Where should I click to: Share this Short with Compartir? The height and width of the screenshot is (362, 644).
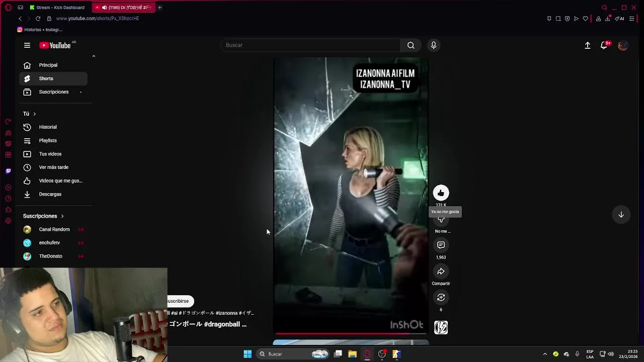441,271
